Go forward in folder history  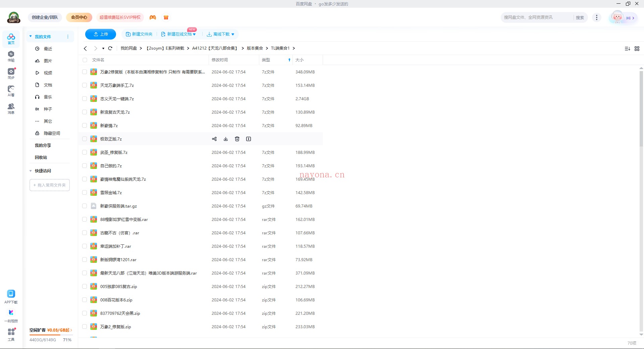pyautogui.click(x=96, y=48)
